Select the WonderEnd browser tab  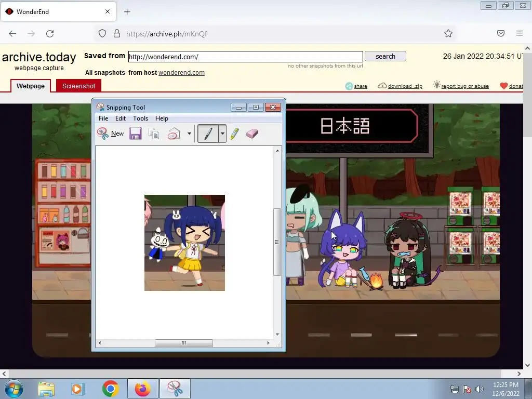tap(58, 11)
